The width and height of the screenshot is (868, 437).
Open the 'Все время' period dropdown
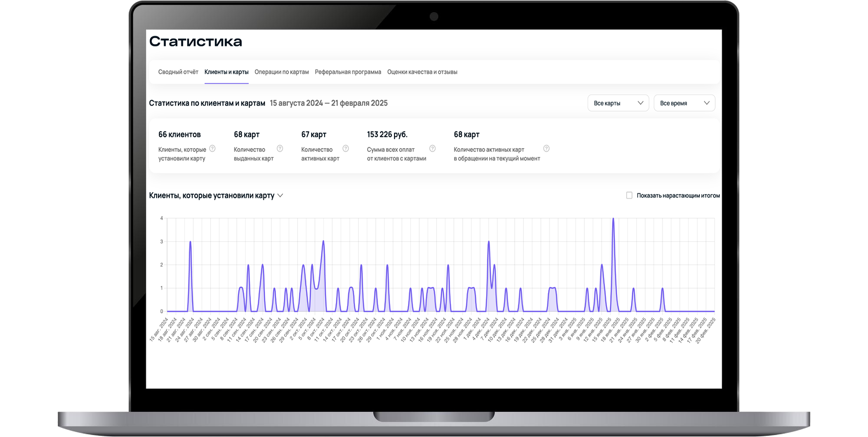684,103
